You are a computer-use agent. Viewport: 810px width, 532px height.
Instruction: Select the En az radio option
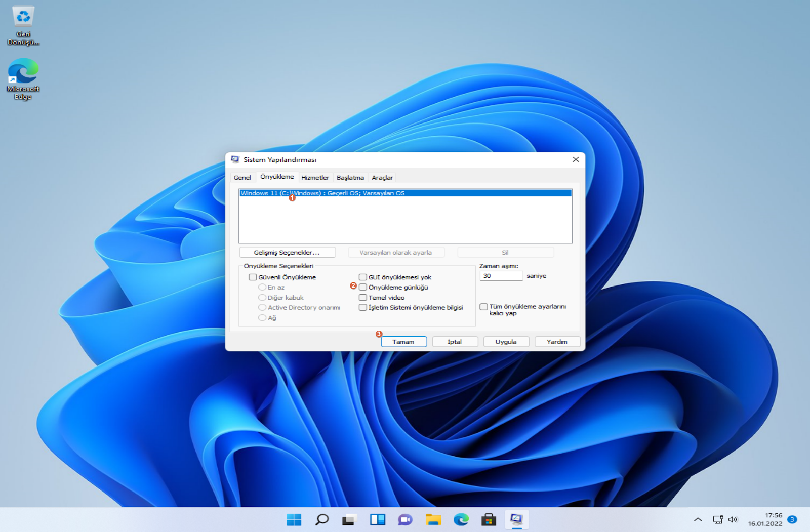[262, 287]
